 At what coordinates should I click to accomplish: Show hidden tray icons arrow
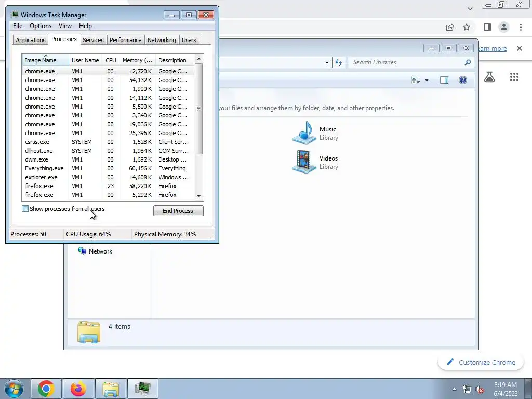pos(454,390)
